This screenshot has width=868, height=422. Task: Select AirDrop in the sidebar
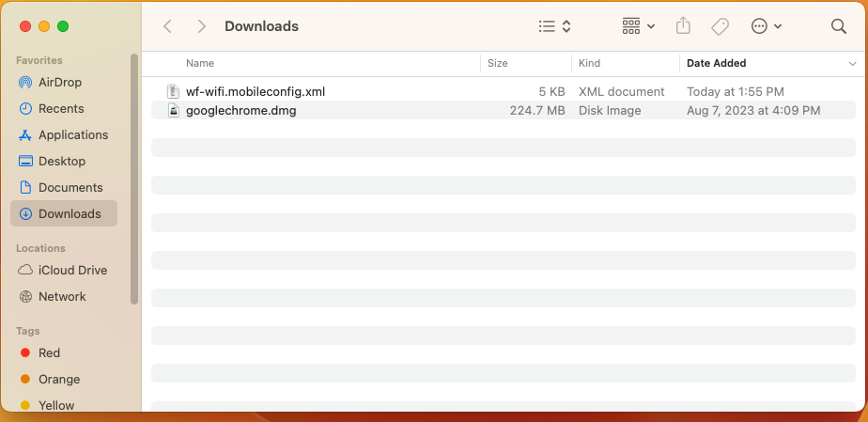pos(64,83)
